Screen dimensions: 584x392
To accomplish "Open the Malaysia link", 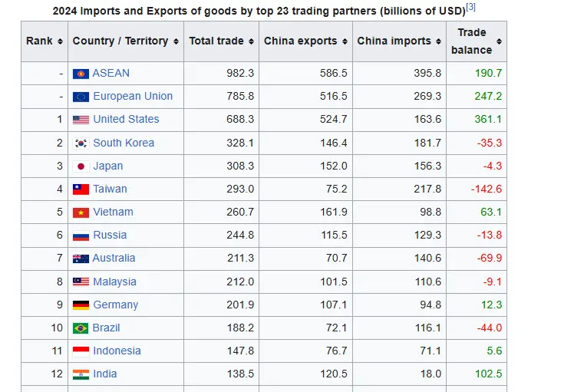I will [114, 282].
